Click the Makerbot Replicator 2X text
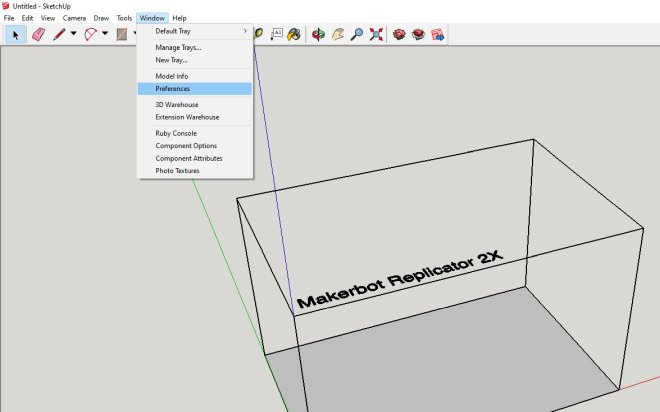 400,279
